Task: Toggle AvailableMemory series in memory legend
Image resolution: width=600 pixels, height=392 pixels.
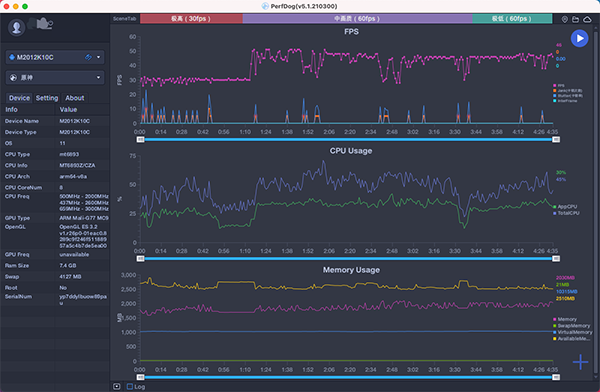Action: (571, 339)
